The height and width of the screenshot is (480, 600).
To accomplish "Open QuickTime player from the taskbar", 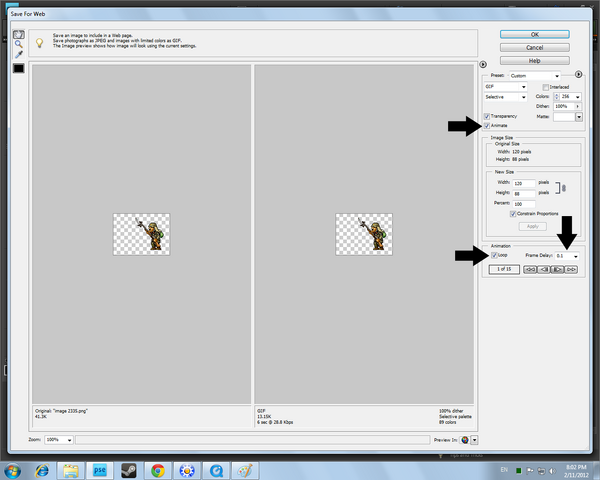I will click(216, 470).
